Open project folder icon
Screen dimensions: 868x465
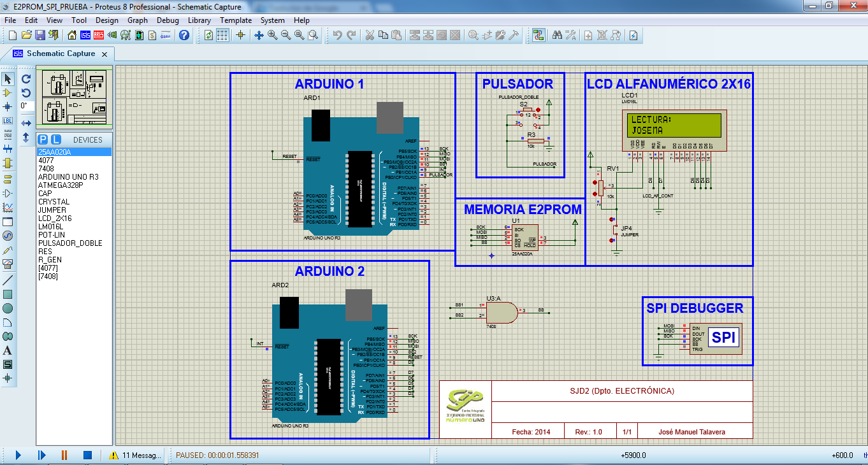26,35
